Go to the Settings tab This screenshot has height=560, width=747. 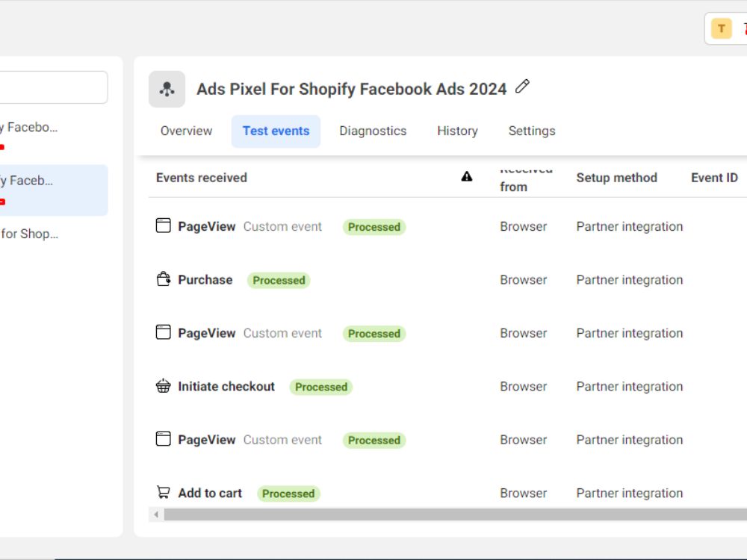[x=532, y=131]
